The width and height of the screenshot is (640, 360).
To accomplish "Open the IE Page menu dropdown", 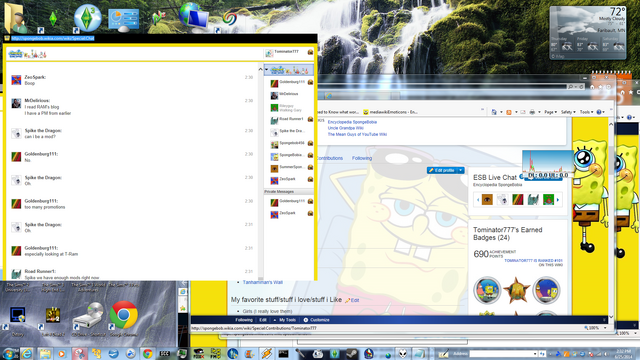I will tap(550, 112).
